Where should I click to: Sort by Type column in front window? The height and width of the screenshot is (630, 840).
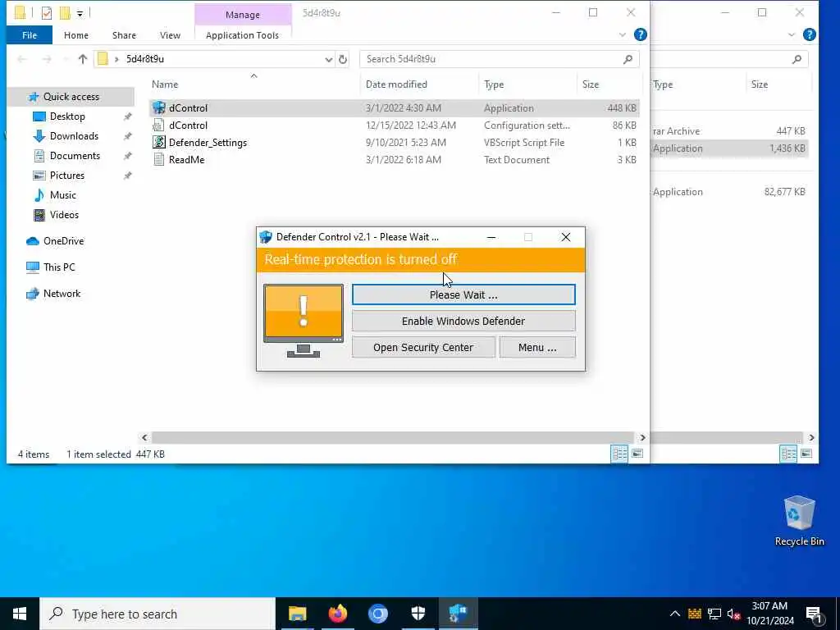(x=527, y=84)
